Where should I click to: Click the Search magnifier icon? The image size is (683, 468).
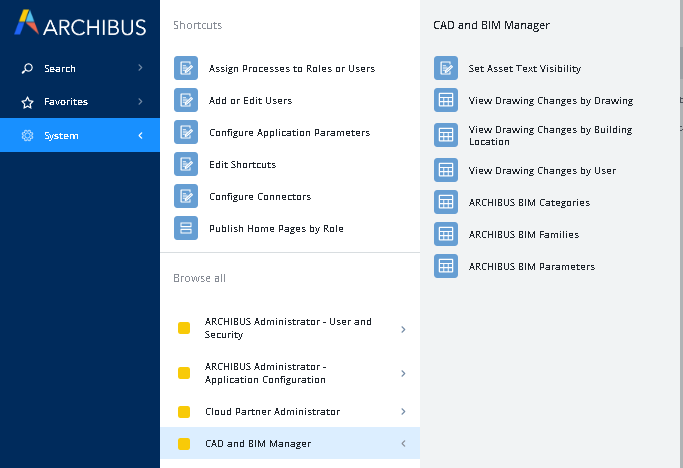click(x=27, y=68)
